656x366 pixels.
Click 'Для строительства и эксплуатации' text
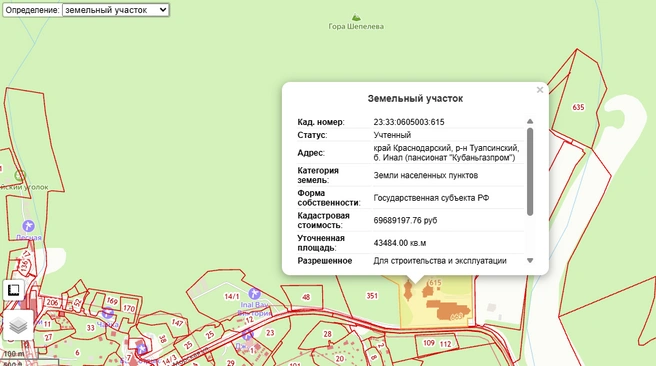point(440,261)
